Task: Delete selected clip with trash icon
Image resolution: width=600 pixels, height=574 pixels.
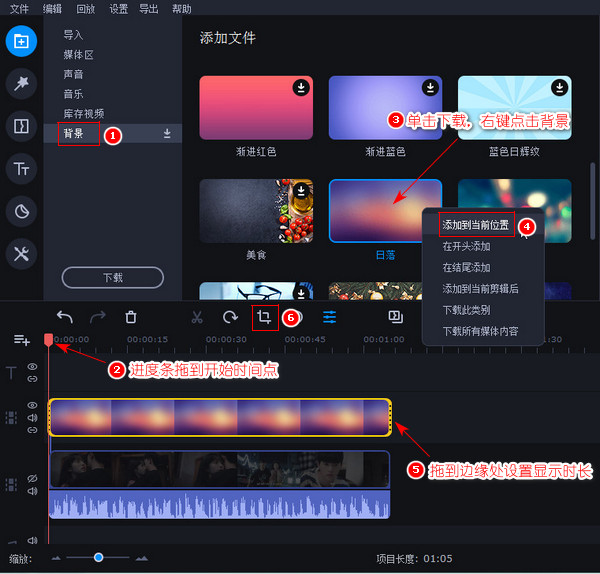Action: tap(131, 317)
